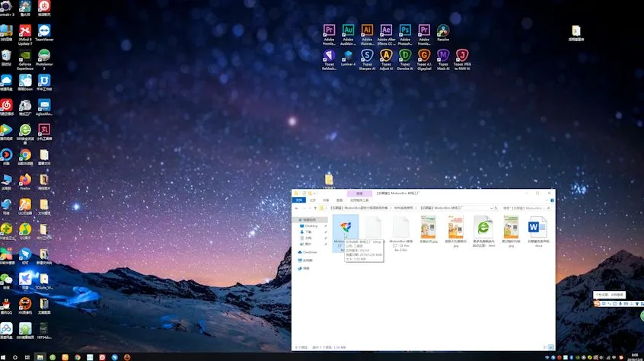Launch TeamViewer from the desktop
This screenshot has height=361, width=644.
point(44,33)
